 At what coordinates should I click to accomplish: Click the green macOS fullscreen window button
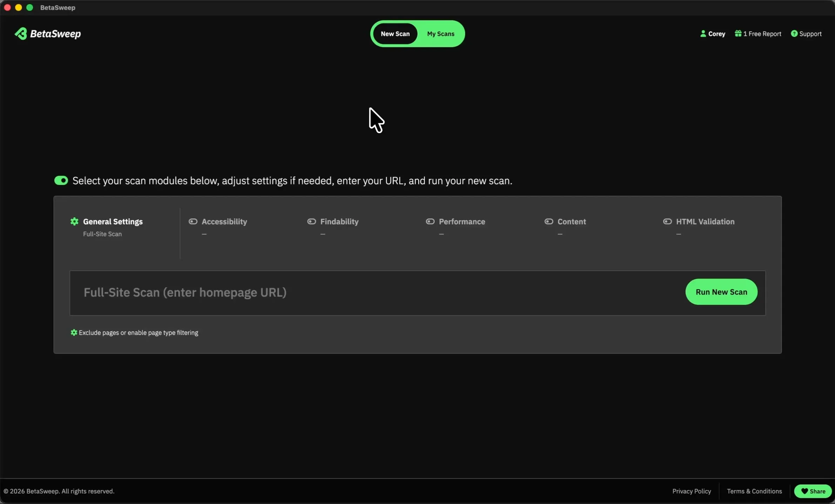point(30,7)
